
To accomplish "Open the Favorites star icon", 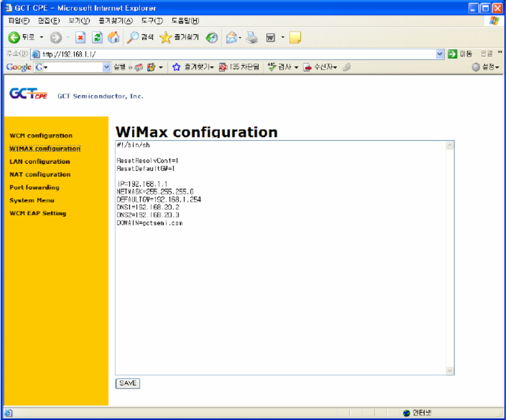I will [165, 37].
